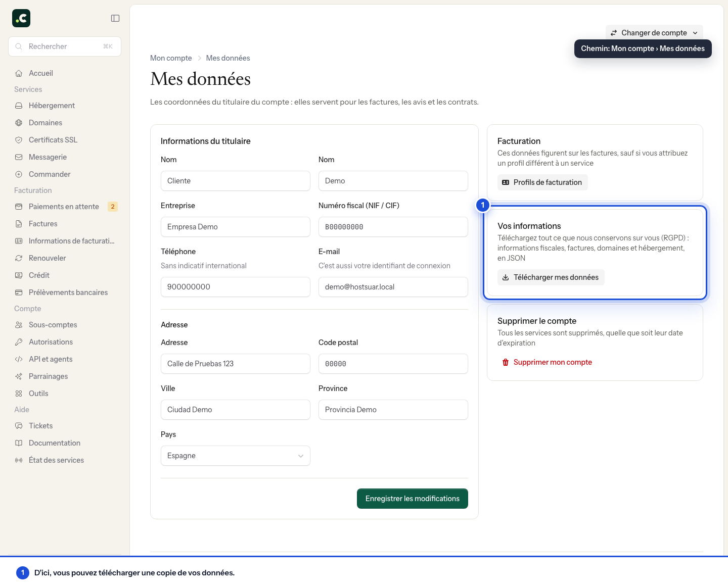Viewport: 728px width, 588px height.
Task: Click Enregistrer les modifications button
Action: [413, 499]
